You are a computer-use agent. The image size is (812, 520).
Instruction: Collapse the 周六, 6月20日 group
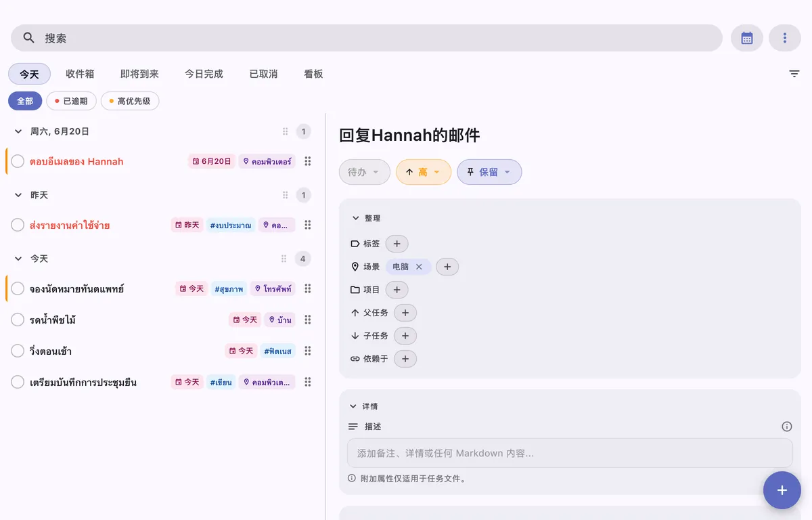tap(18, 131)
